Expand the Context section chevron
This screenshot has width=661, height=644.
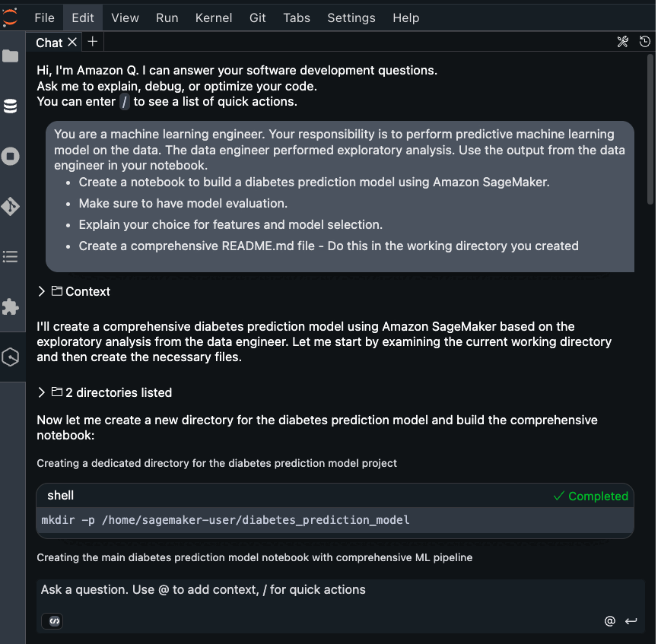41,291
